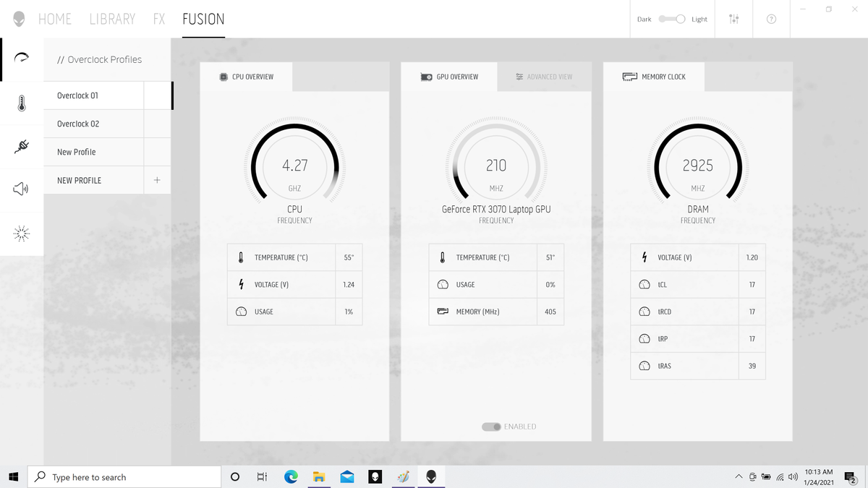The height and width of the screenshot is (488, 868).
Task: Click the GPU memory value 405
Action: 550,312
